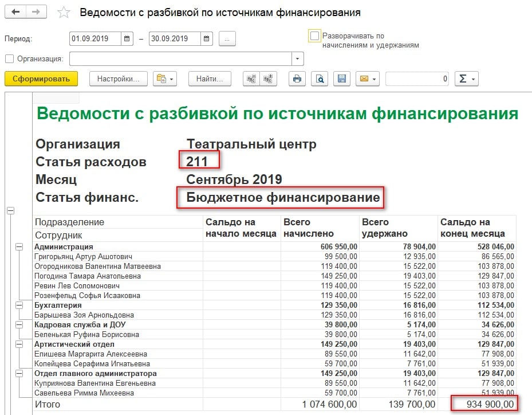Click the Сформировать button
This screenshot has height=415, width=532.
(41, 79)
